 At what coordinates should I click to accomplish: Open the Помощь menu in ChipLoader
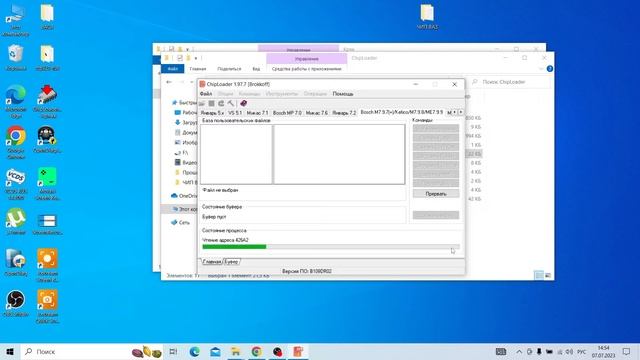pos(343,94)
